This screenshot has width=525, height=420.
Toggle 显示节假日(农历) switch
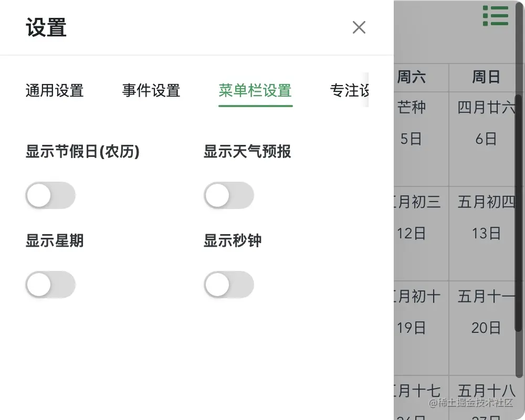50,195
